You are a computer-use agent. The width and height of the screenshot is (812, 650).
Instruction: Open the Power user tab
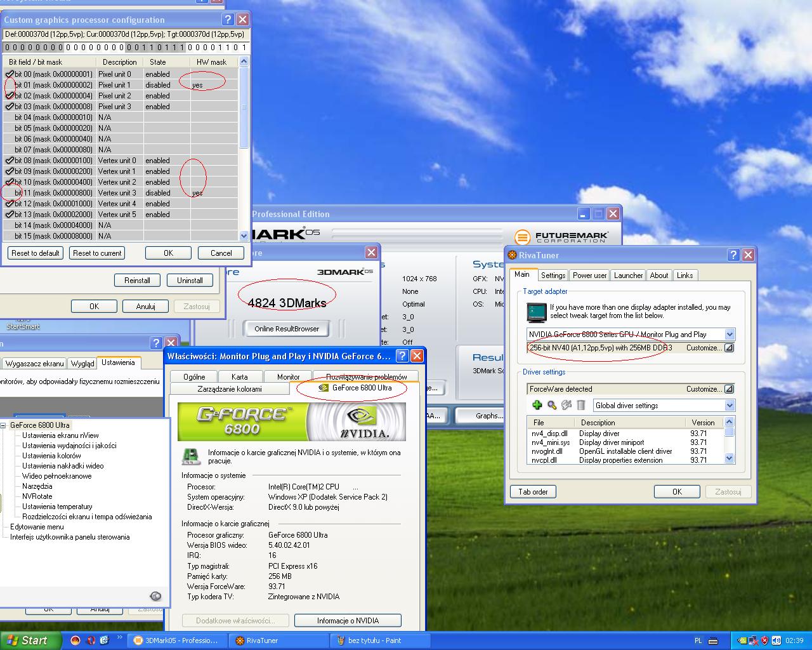[590, 275]
